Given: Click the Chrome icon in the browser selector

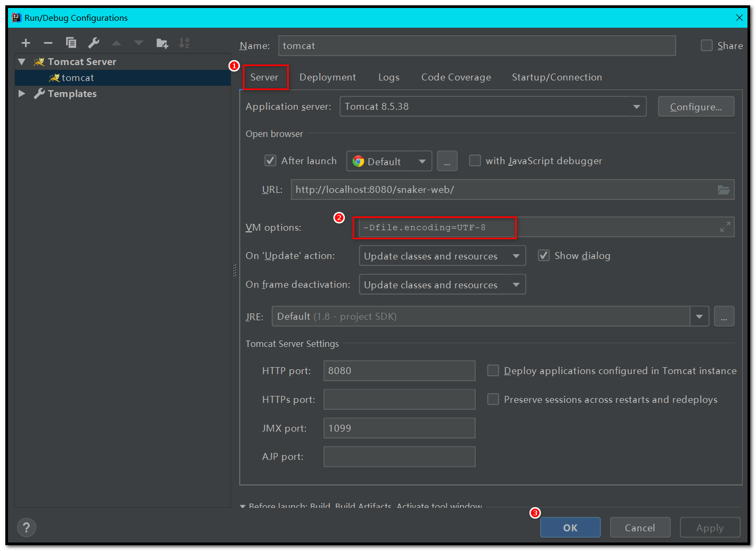Looking at the screenshot, I should [x=359, y=161].
